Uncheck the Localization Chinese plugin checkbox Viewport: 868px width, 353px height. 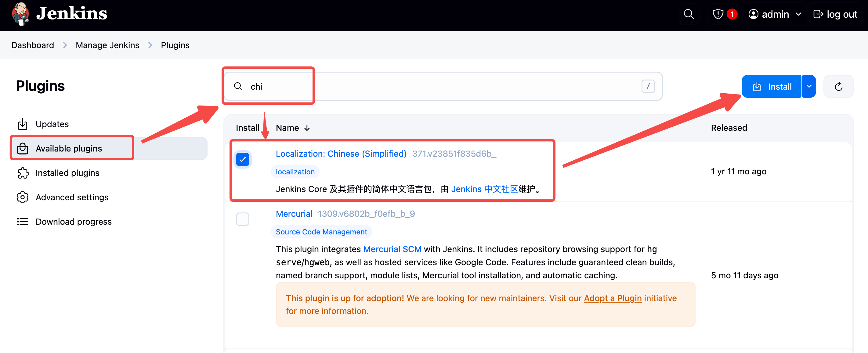pos(242,159)
